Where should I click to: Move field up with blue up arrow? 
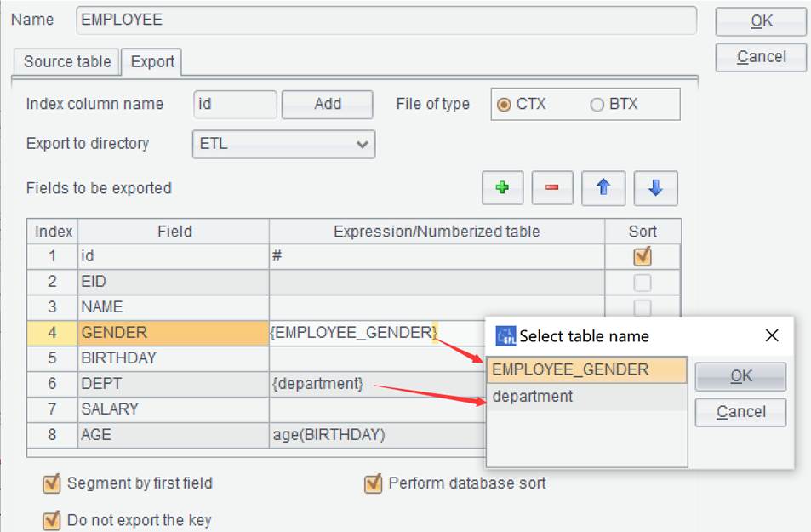pyautogui.click(x=603, y=188)
